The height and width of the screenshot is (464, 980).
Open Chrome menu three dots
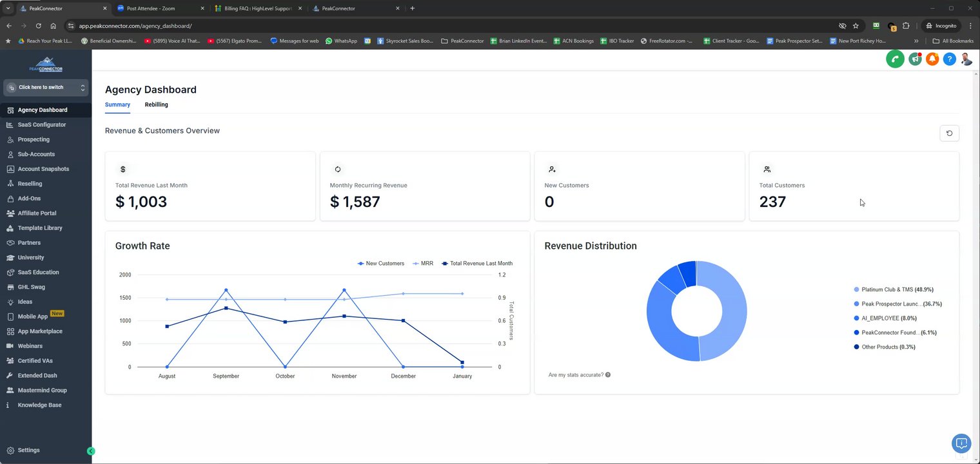[x=970, y=26]
